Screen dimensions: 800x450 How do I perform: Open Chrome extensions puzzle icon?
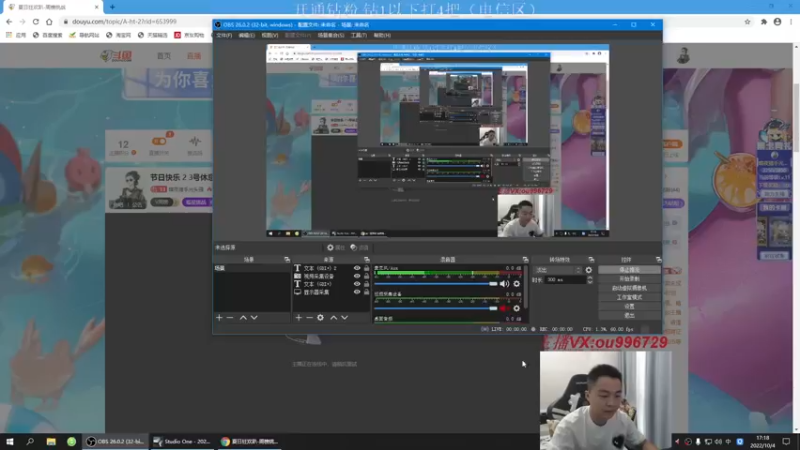click(x=764, y=21)
